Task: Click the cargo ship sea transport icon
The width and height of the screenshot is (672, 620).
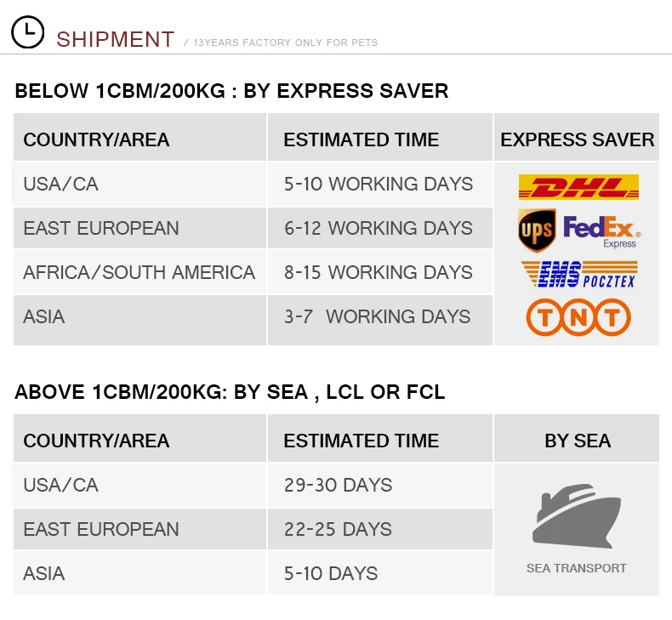Action: (576, 515)
